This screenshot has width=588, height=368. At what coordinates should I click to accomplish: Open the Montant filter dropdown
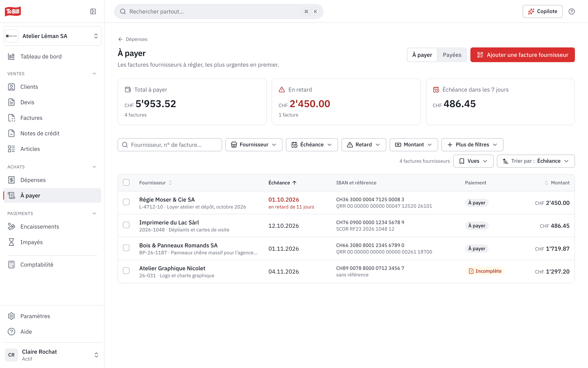click(x=414, y=145)
